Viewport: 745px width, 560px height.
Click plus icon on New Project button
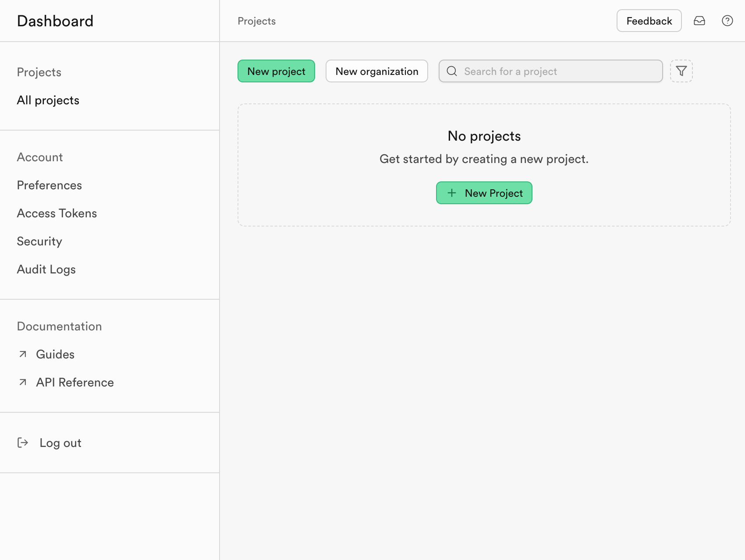[x=452, y=193]
